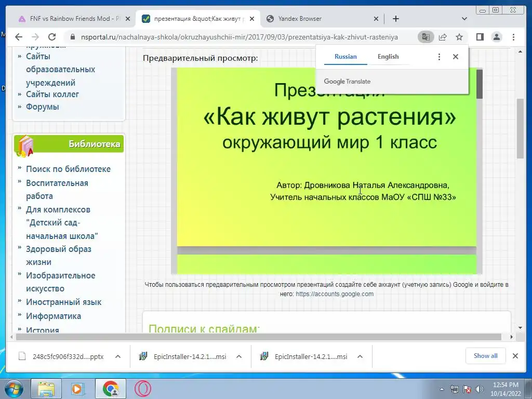Image resolution: width=532 pixels, height=399 pixels.
Task: Open Поиск по библиотеке link
Action: 68,169
